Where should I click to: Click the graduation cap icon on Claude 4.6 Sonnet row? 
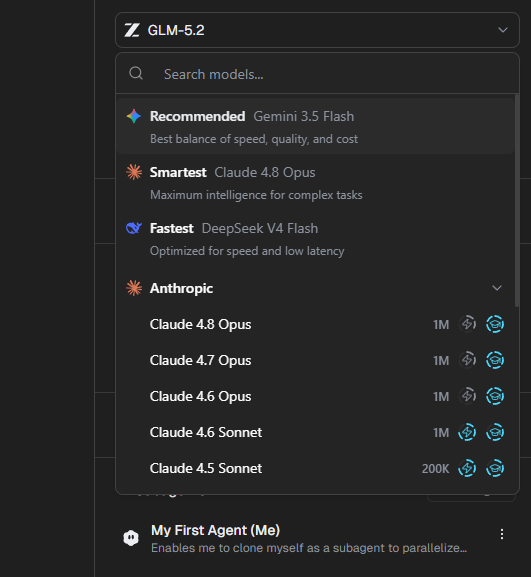(495, 432)
